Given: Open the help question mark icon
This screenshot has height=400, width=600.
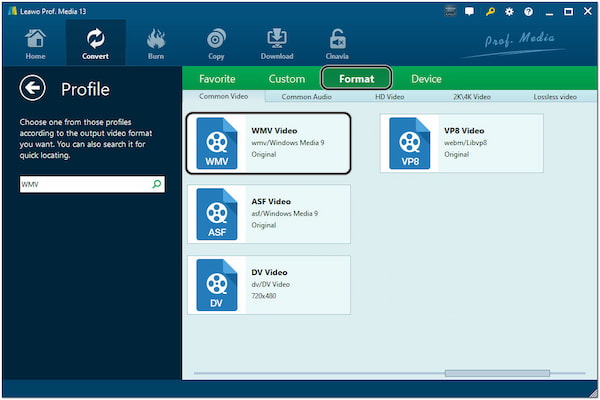Looking at the screenshot, I should click(529, 12).
